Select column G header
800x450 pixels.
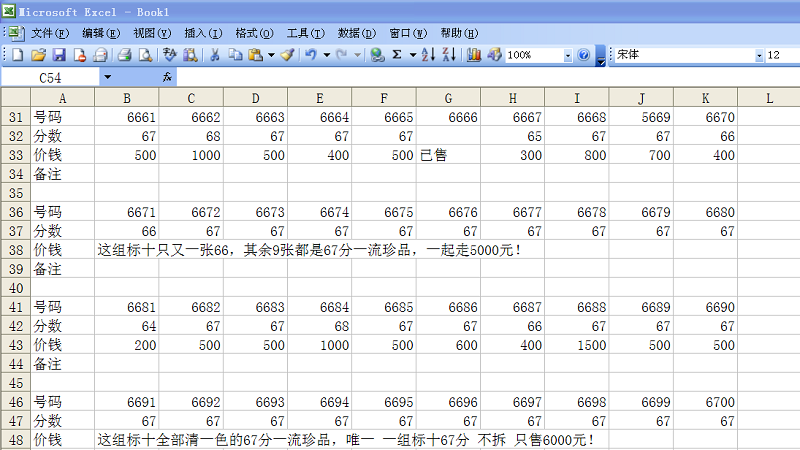click(448, 97)
